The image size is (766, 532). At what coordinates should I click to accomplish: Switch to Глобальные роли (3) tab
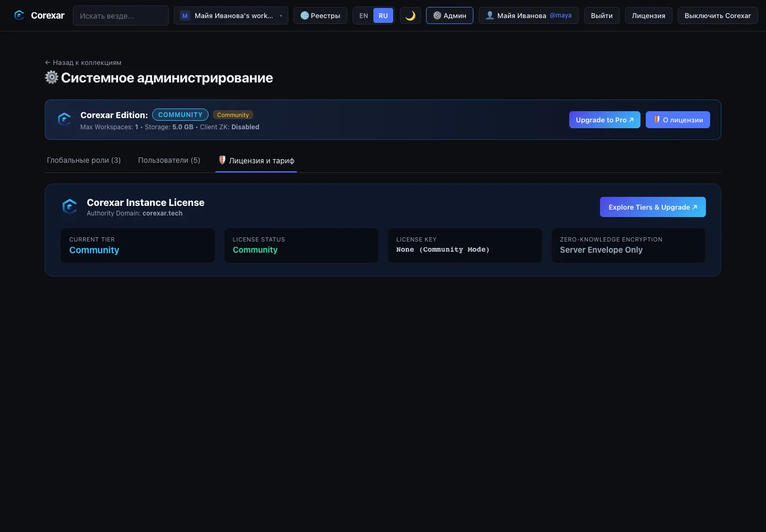pos(84,160)
